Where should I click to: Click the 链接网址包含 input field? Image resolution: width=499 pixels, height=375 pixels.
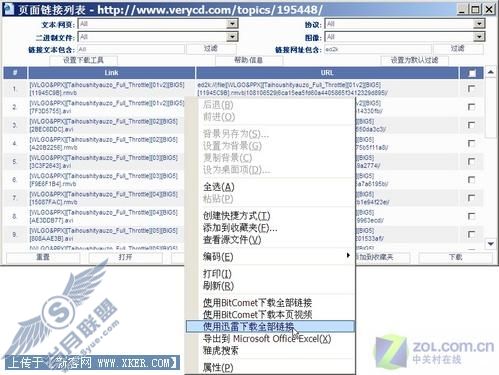(377, 49)
